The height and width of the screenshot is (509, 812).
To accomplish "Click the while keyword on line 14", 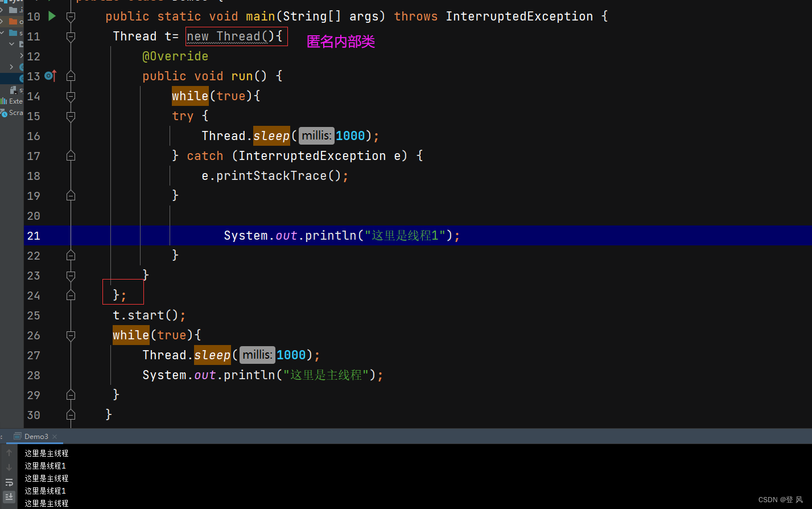I will click(x=190, y=96).
